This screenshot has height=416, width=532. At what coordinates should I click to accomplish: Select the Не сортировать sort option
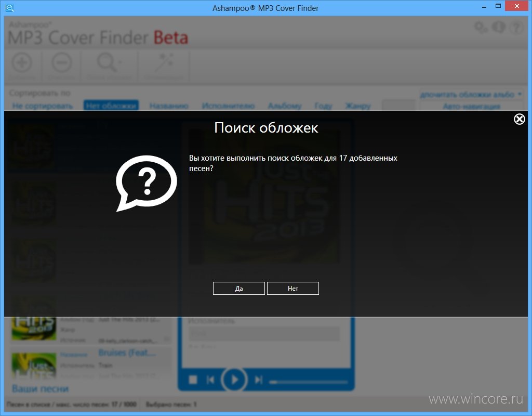pos(43,106)
